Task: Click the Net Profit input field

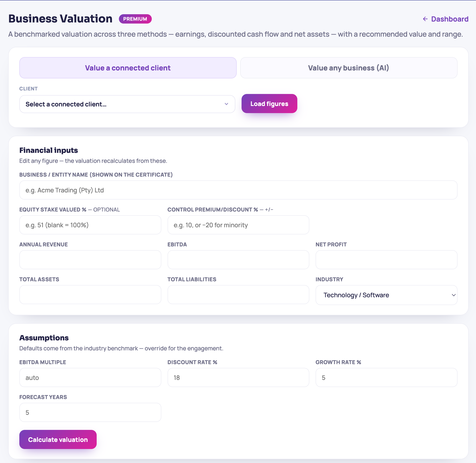Action: 386,260
